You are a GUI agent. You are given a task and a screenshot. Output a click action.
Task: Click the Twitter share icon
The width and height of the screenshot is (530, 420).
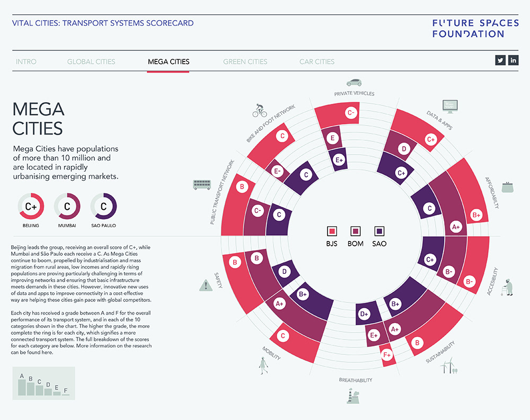(500, 60)
